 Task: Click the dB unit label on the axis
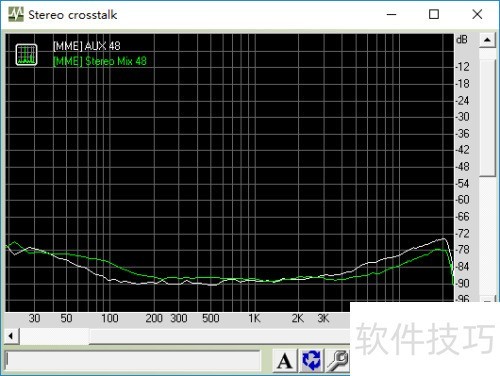(462, 40)
